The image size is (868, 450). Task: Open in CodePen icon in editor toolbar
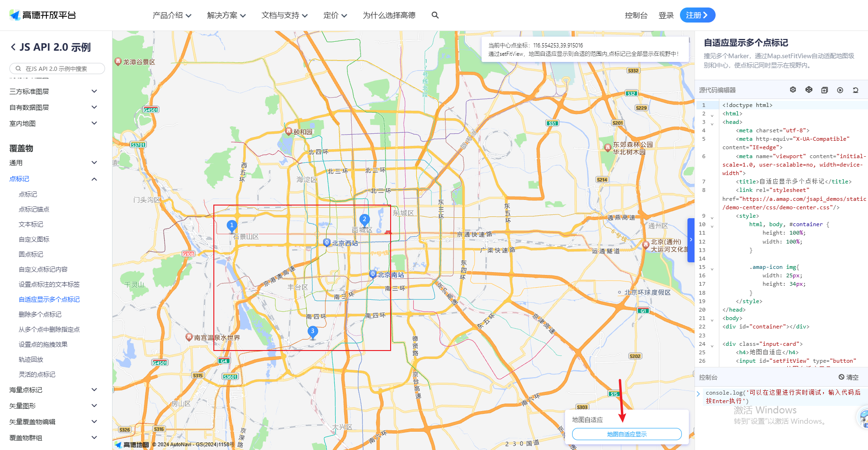click(x=809, y=90)
